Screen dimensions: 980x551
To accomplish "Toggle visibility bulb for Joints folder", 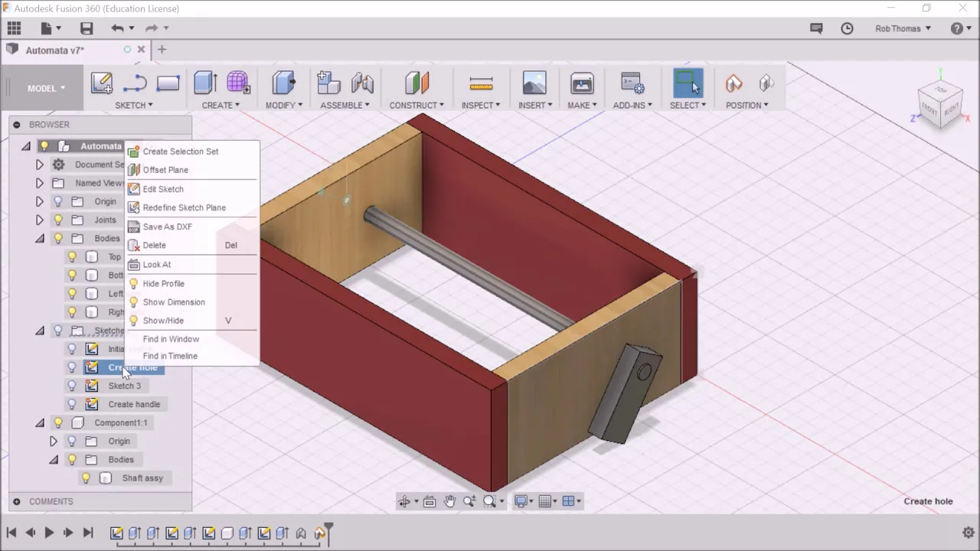I will [57, 220].
